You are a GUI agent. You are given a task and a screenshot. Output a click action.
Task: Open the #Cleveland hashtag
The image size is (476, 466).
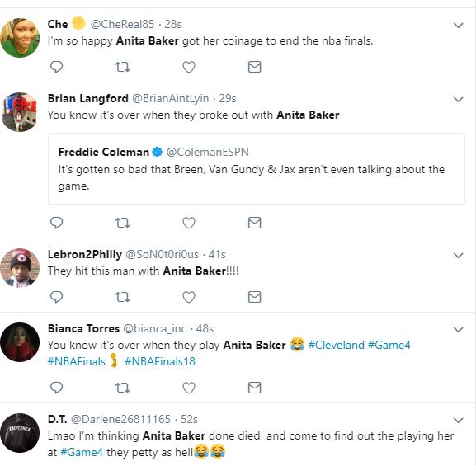point(336,346)
